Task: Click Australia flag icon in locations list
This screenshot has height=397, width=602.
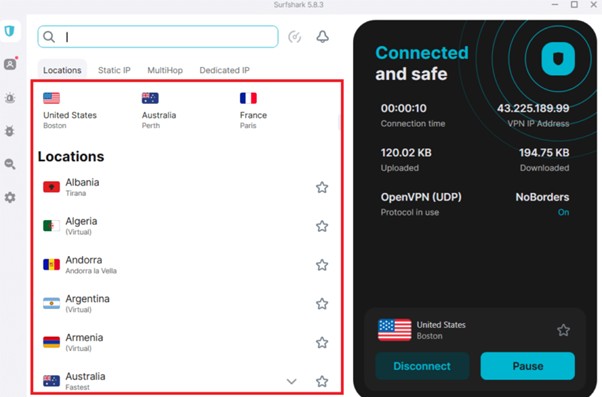Action: click(x=51, y=381)
